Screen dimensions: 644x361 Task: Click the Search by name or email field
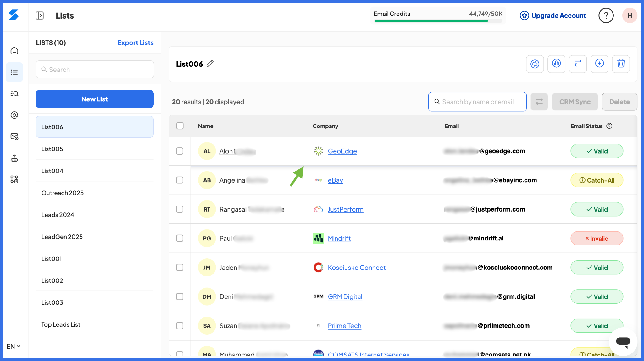(477, 102)
